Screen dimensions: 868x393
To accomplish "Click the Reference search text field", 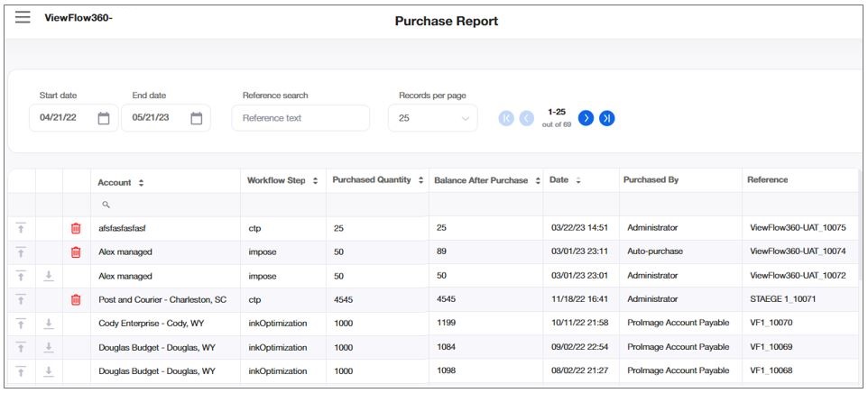I will [x=300, y=118].
